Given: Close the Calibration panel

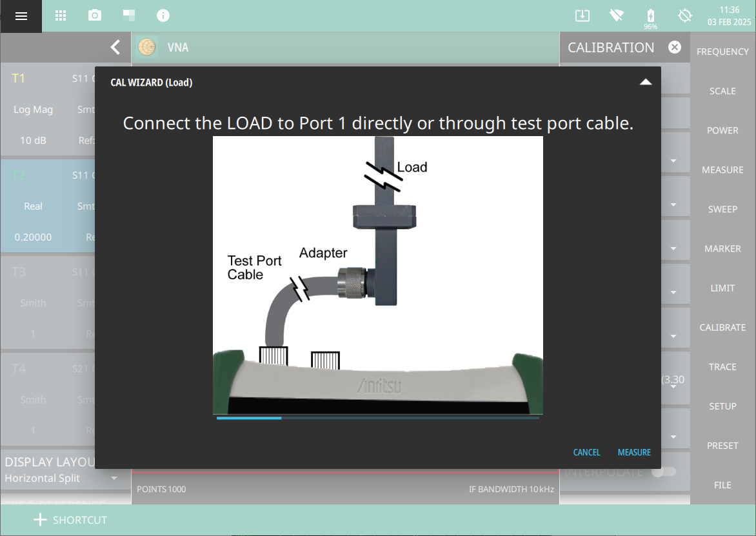Looking at the screenshot, I should [674, 47].
